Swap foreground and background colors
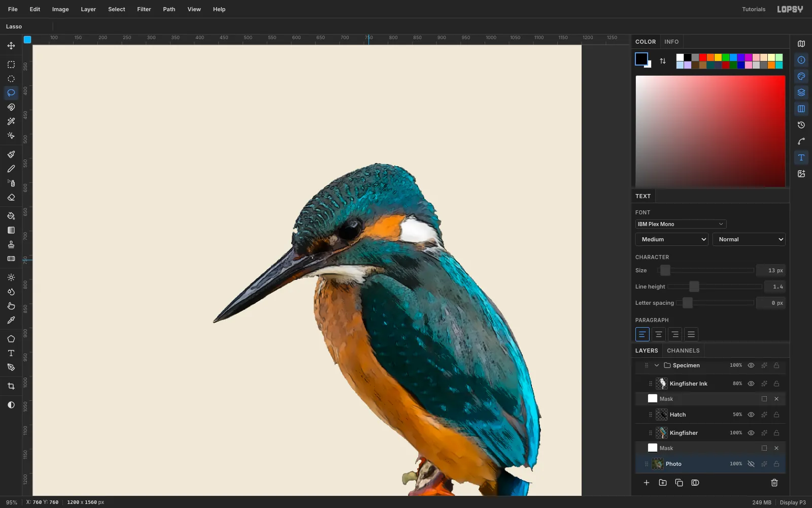Image resolution: width=812 pixels, height=508 pixels. [663, 61]
